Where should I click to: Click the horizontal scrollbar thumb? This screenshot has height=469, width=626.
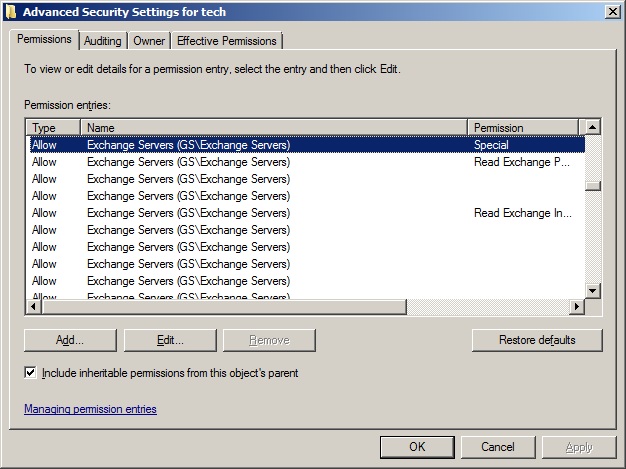(x=224, y=307)
